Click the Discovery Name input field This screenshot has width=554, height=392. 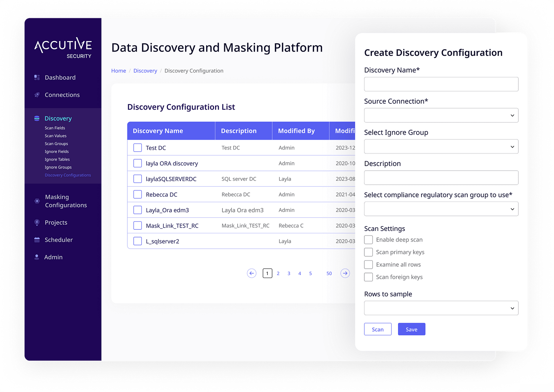coord(441,84)
